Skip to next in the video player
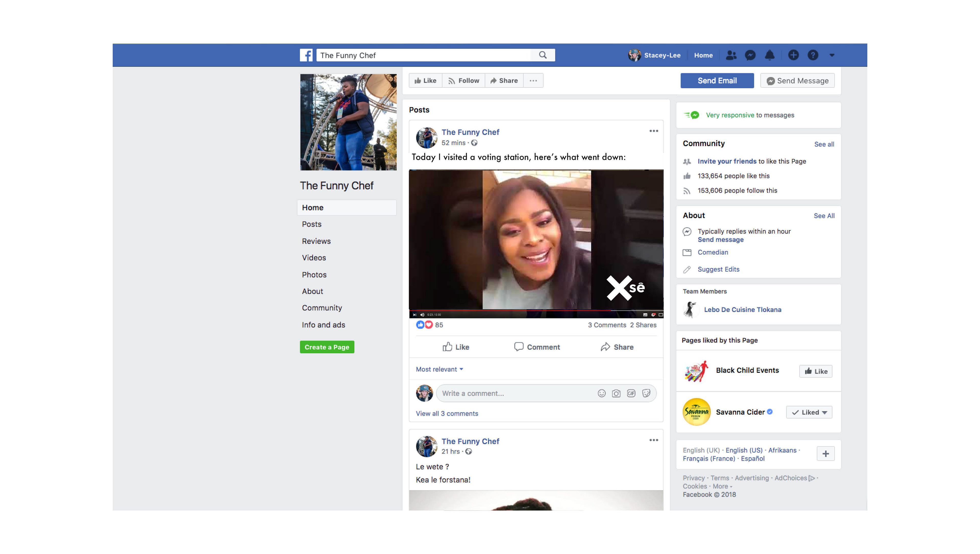The width and height of the screenshot is (980, 554). coord(415,315)
